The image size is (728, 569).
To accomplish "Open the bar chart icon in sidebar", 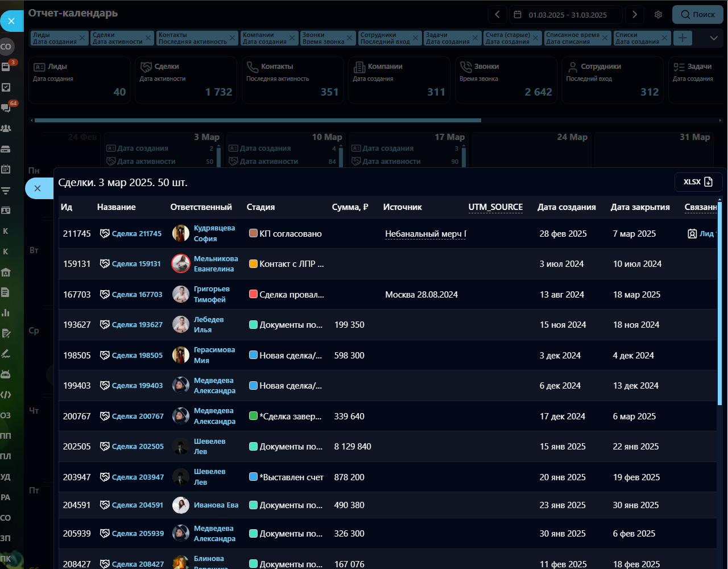I will 6,312.
